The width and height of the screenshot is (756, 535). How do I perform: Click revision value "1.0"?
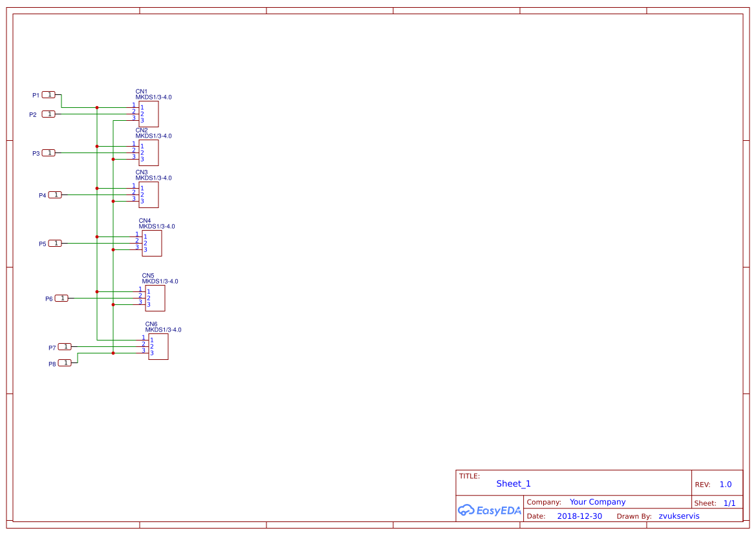tap(726, 485)
